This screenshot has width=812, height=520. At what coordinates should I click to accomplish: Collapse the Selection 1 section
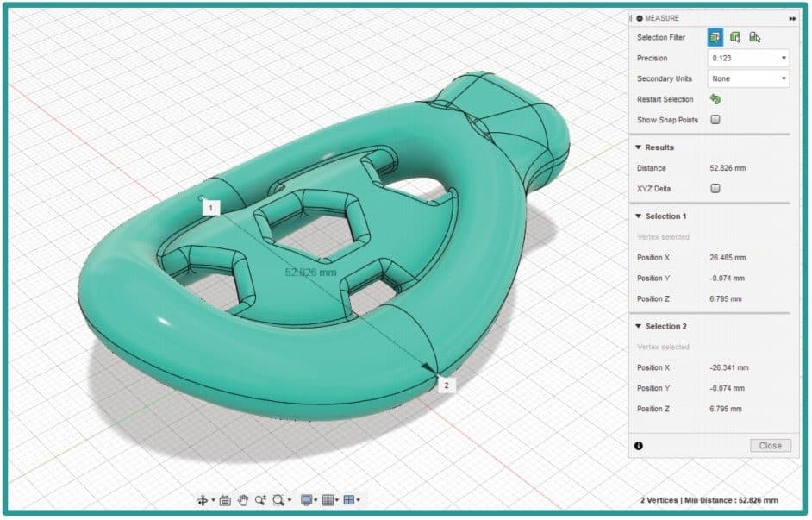638,216
